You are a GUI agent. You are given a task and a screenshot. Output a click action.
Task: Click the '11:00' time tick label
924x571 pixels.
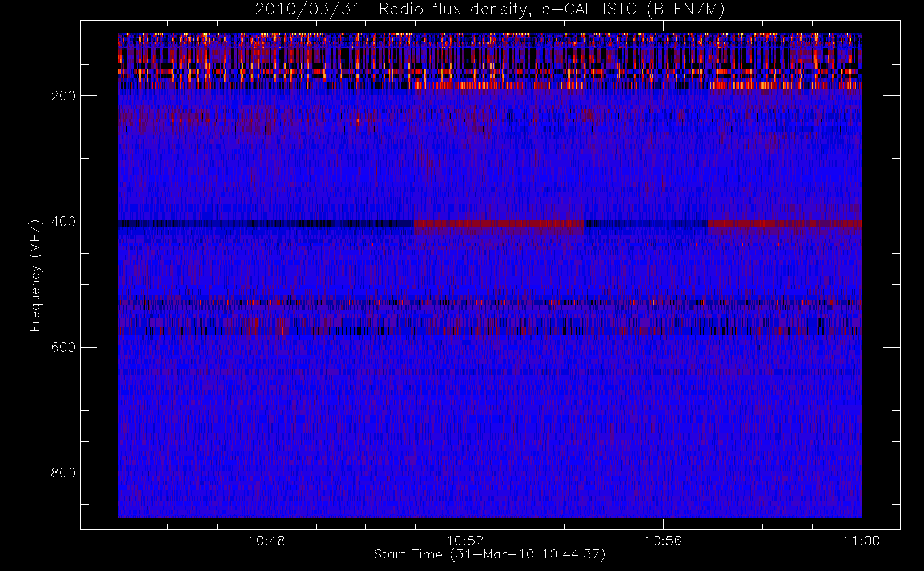pos(862,541)
